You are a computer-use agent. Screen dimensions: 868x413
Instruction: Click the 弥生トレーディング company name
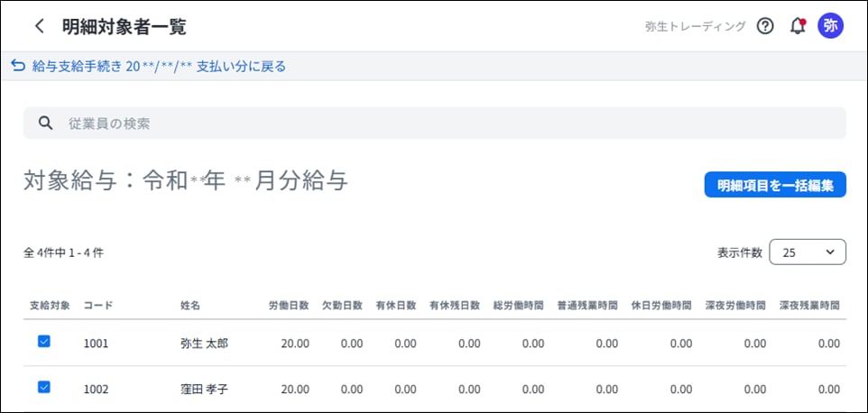[x=695, y=26]
